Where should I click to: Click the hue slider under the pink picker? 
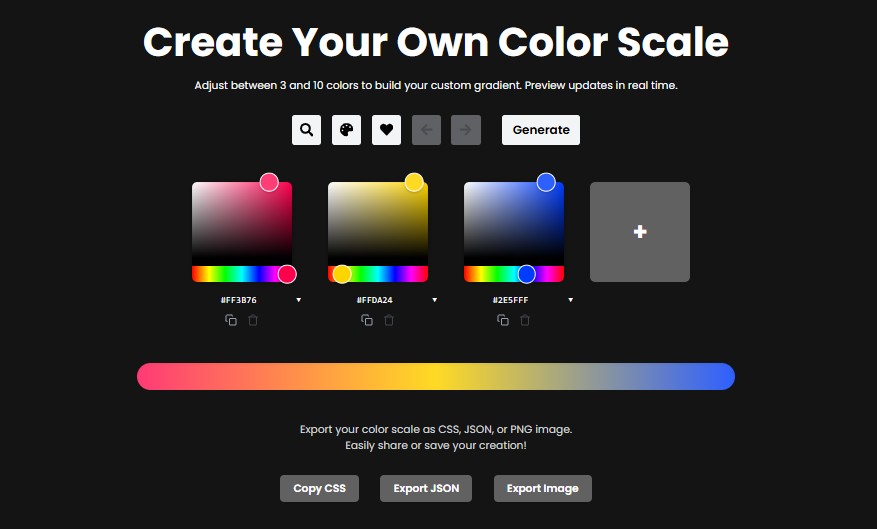point(242,274)
